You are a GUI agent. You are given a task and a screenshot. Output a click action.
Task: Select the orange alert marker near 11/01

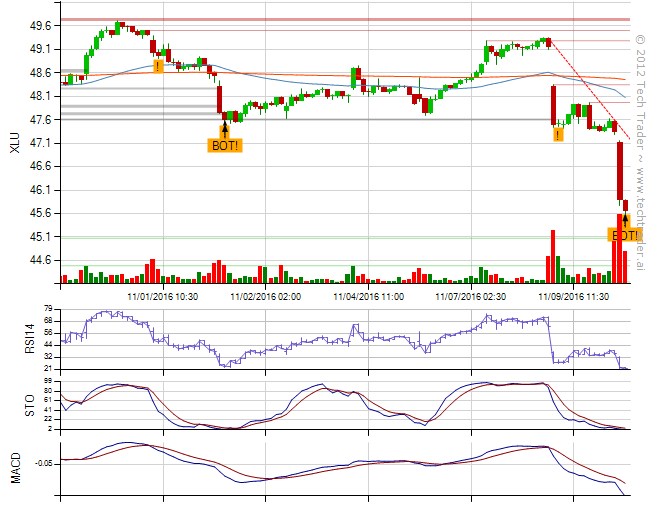pyautogui.click(x=158, y=66)
